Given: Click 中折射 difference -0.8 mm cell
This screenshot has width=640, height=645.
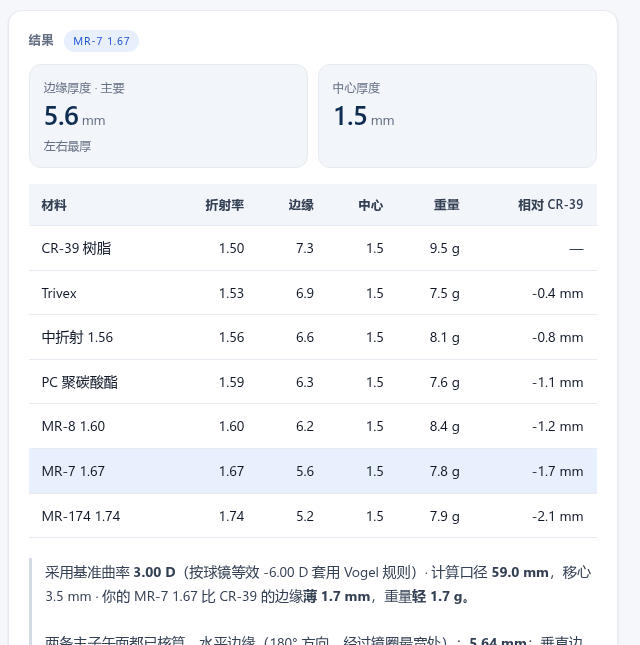Looking at the screenshot, I should click(x=558, y=337).
